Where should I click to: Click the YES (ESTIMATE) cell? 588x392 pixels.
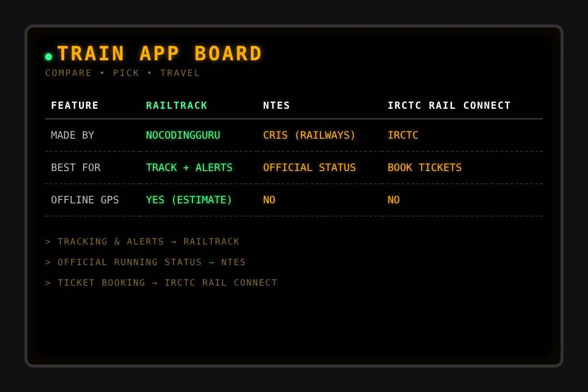pos(189,200)
